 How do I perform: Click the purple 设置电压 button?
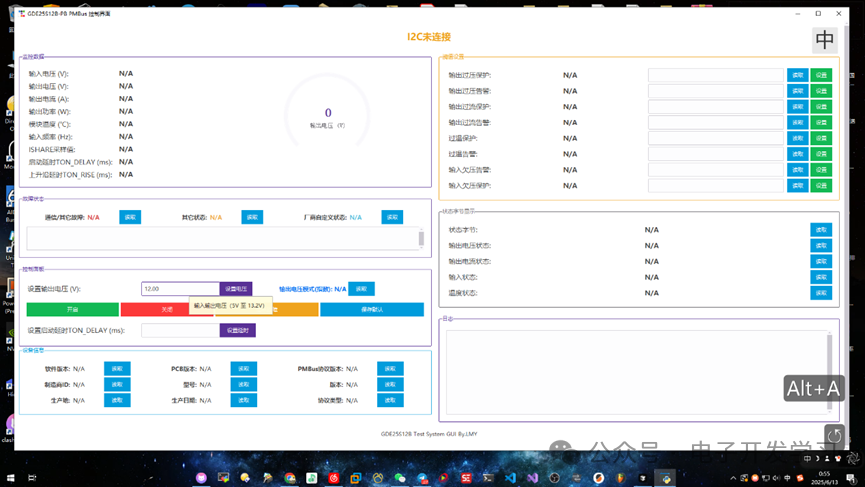pos(236,289)
